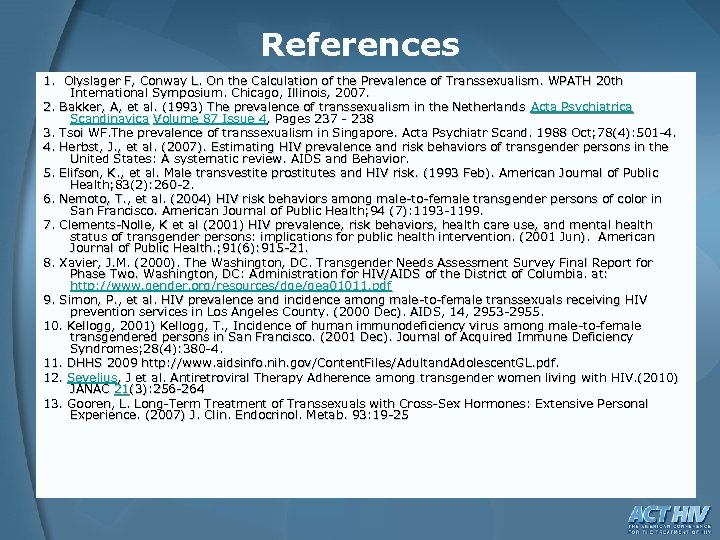720x540 pixels.
Task: Select the Herbst, J. 2007 reference
Action: click(x=356, y=153)
